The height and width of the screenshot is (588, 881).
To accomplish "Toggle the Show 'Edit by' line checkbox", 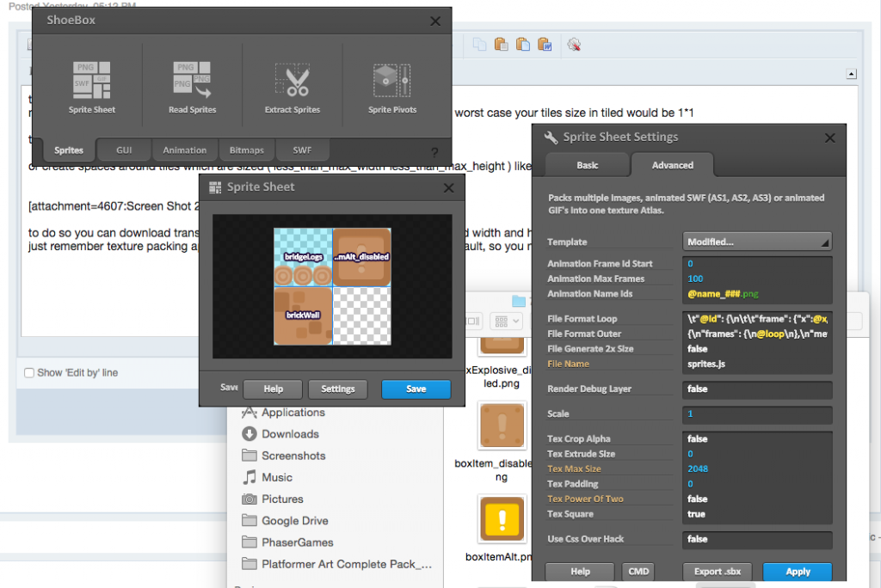I will (x=29, y=373).
